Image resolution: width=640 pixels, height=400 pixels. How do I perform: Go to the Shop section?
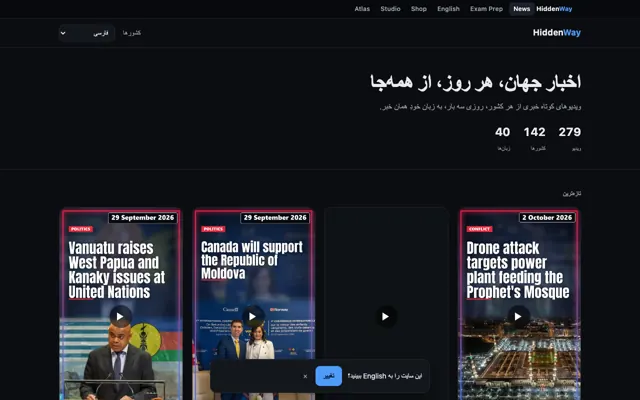coord(418,9)
